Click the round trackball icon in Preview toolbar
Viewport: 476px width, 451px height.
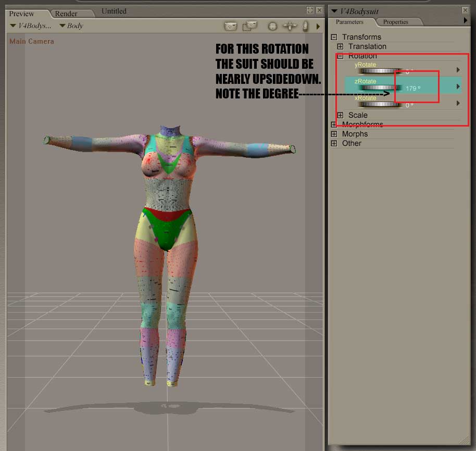(x=272, y=26)
